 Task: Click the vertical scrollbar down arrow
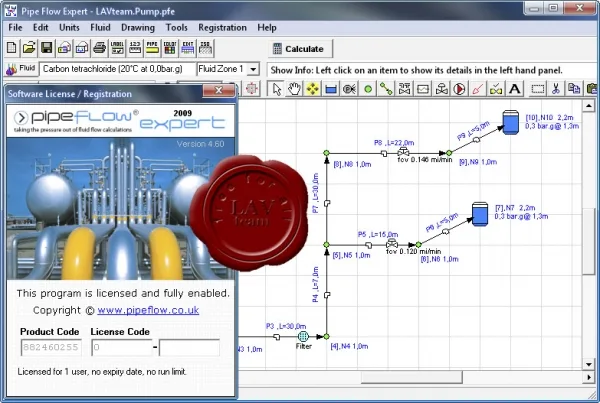coord(589,364)
